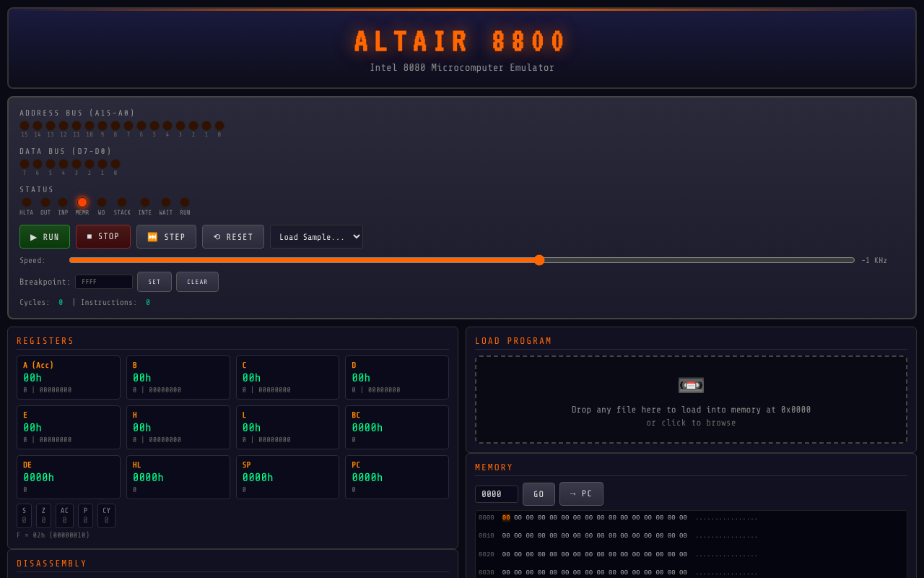Focus the Breakpoint address field
This screenshot has height=578, width=924.
point(104,282)
